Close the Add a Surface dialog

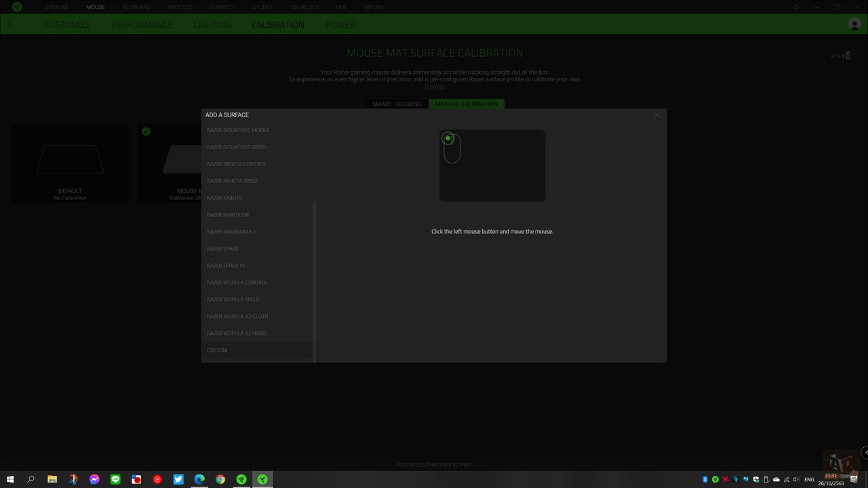[x=656, y=115]
